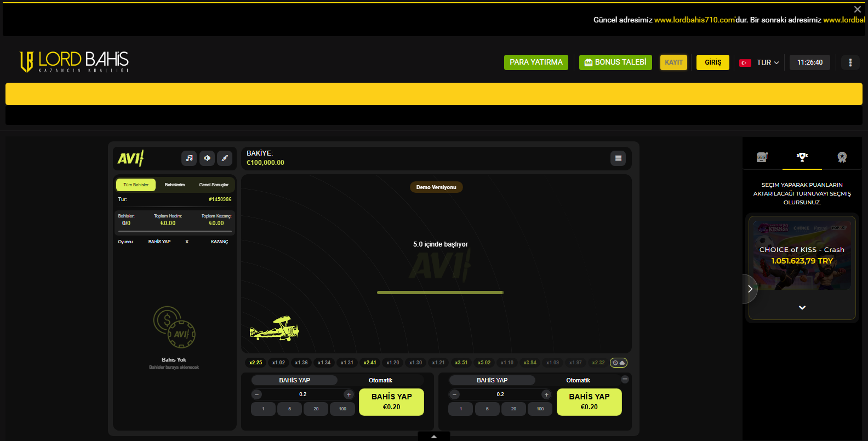Mute sound effects with the speaker icon

tap(207, 158)
